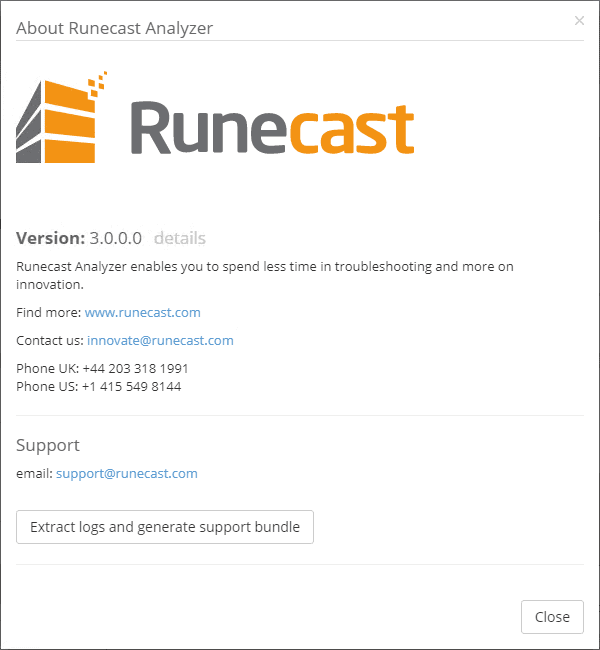Screen dimensions: 600x650
Task: Select the version number 3.0.0.0
Action: [x=116, y=238]
